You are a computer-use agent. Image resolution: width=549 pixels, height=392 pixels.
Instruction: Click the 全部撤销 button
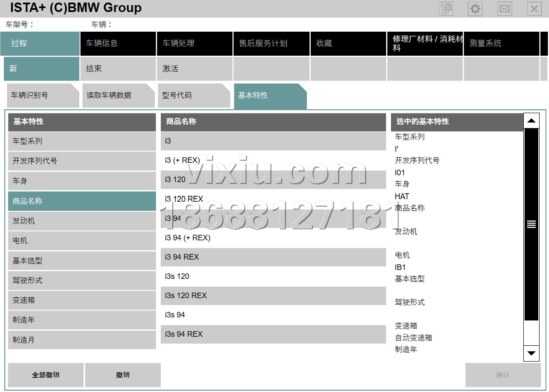click(46, 375)
